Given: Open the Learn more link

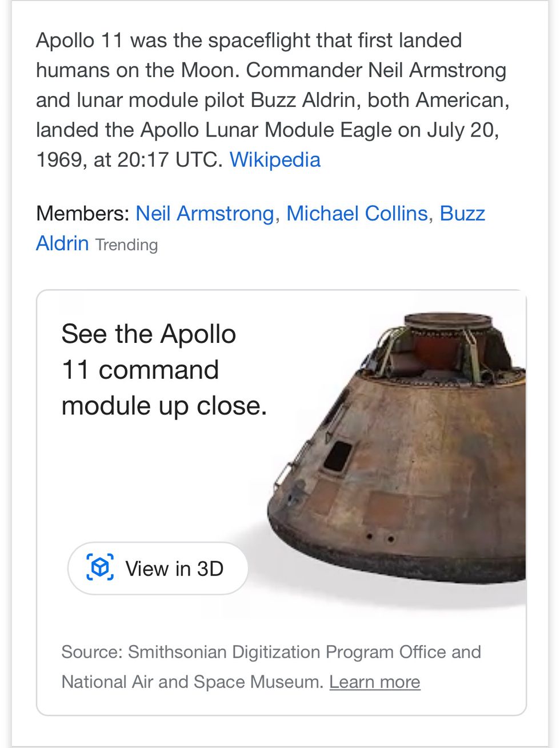Looking at the screenshot, I should (x=375, y=681).
